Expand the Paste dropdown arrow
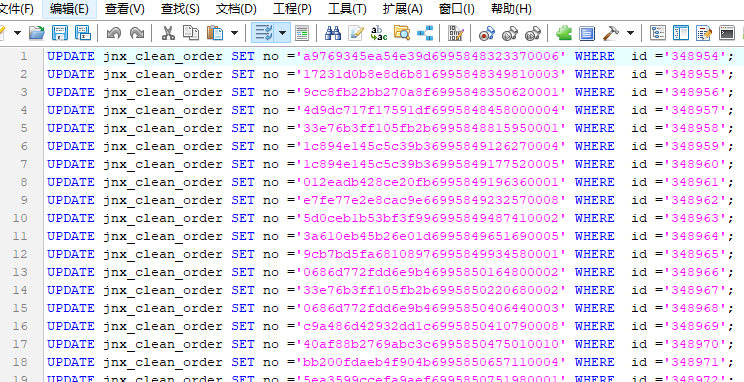Screen dimensions: 744x382 pos(234,33)
